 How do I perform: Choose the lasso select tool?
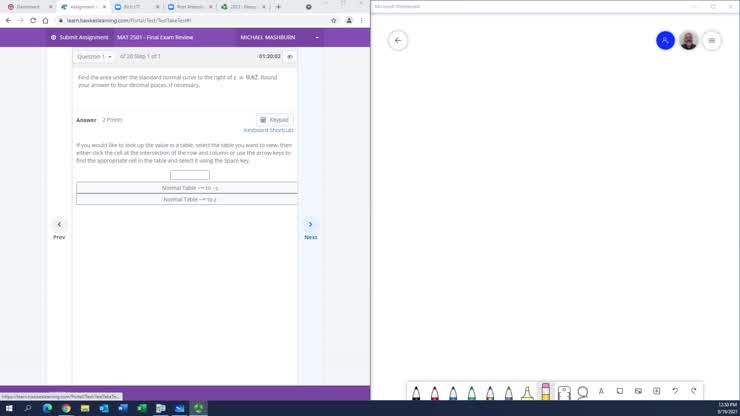point(582,392)
